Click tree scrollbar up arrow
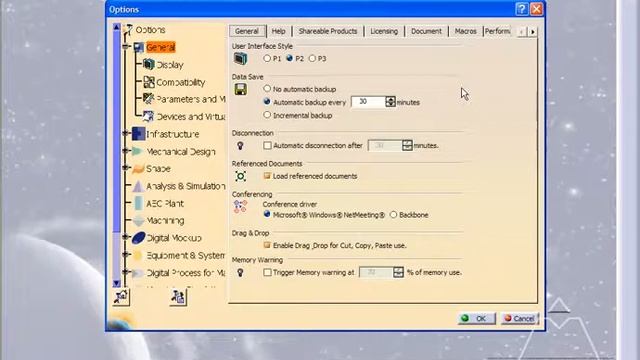The height and width of the screenshot is (360, 640). tap(116, 27)
